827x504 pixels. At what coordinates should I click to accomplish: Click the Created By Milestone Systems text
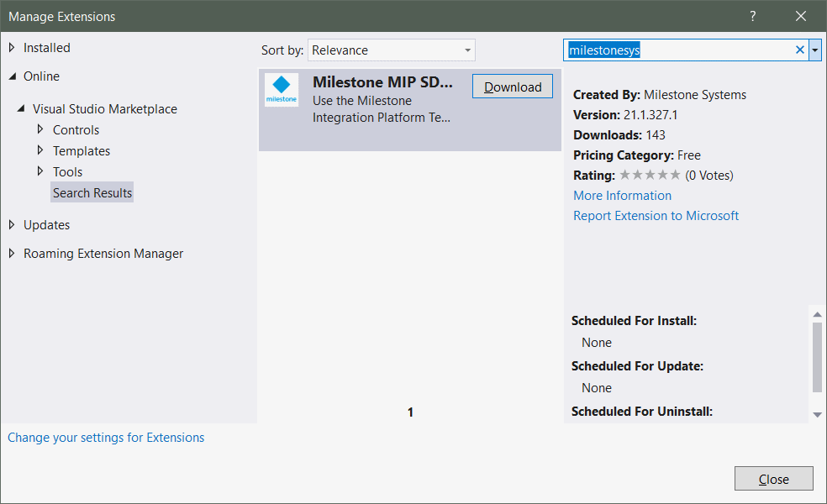click(660, 95)
